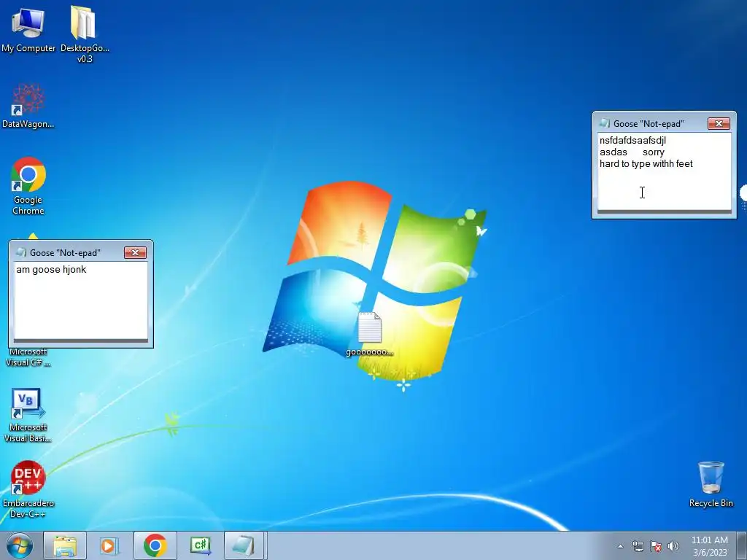Screen dimensions: 747x560
Task: Select the DataWagon desktop shortcut
Action: coord(28,106)
